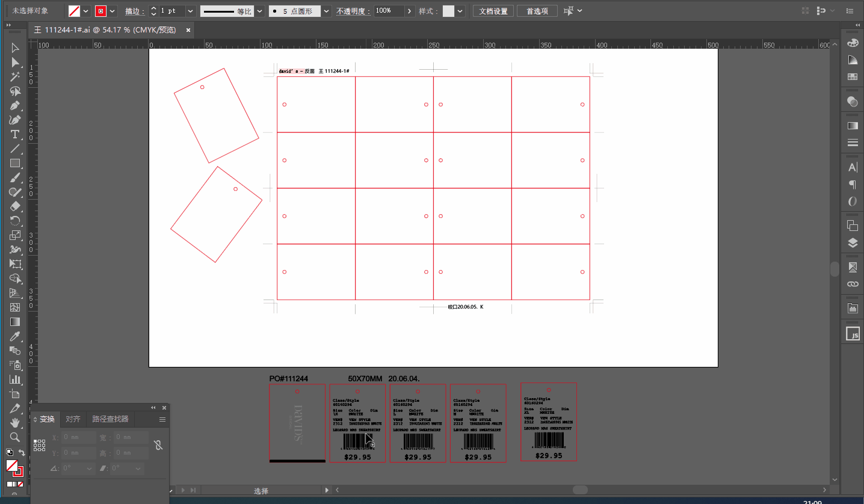
Task: Click the 文档设置 button
Action: pyautogui.click(x=493, y=11)
